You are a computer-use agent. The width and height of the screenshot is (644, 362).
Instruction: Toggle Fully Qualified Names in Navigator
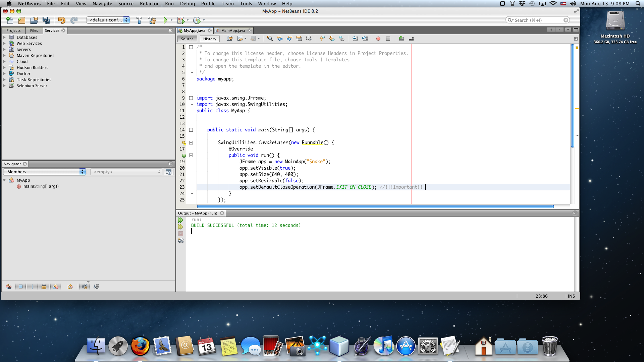pos(70,287)
